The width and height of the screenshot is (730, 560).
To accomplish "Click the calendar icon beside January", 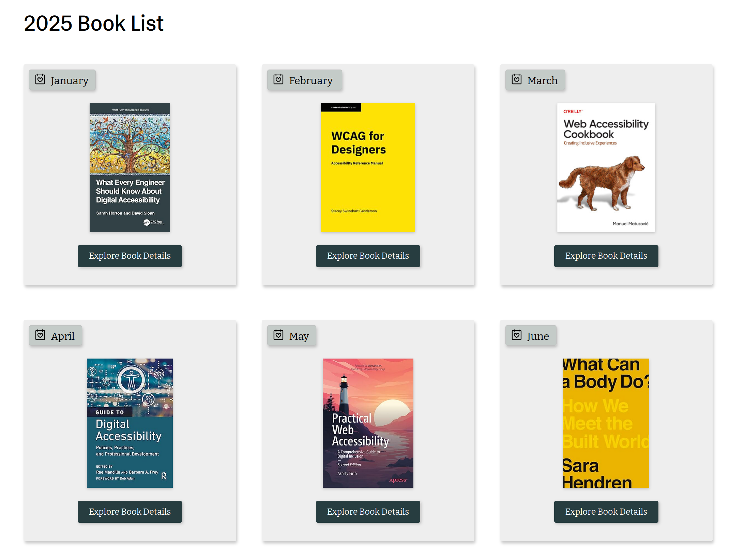I will pos(40,79).
